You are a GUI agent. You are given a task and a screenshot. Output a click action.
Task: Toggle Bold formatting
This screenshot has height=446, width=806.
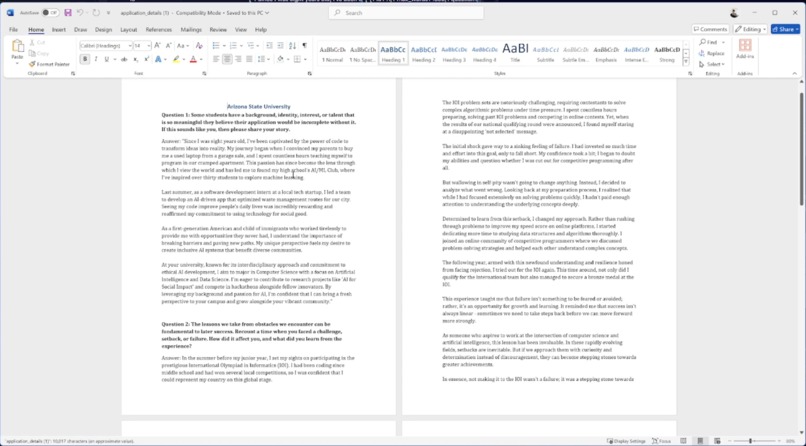pos(85,60)
